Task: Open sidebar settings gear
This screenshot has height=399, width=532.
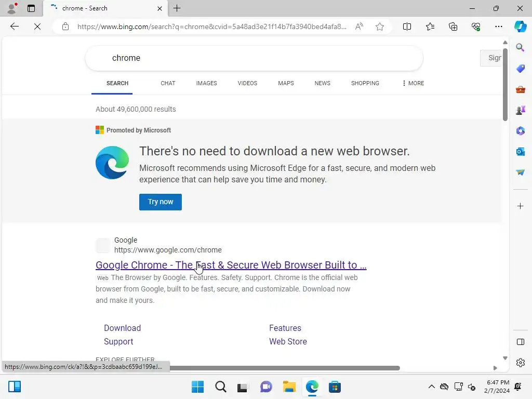Action: click(520, 363)
